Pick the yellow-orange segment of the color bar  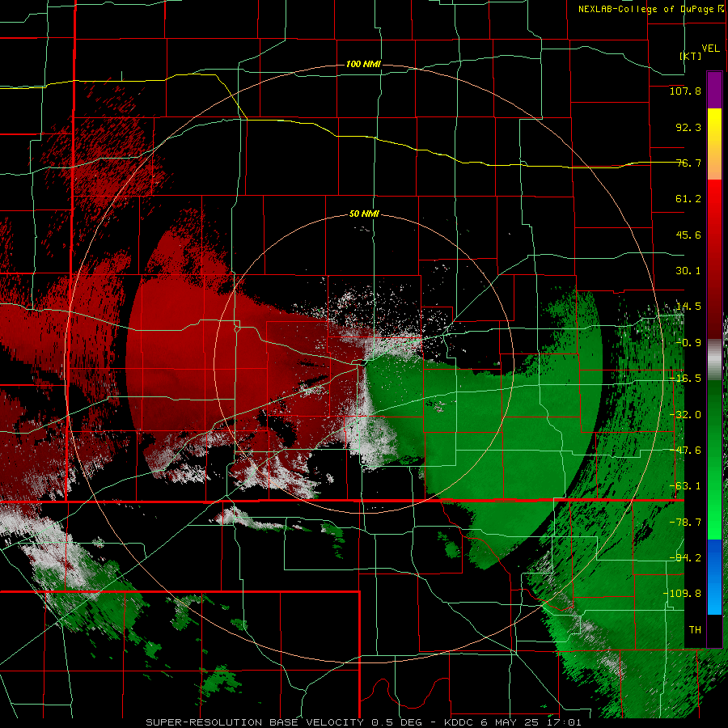click(714, 144)
